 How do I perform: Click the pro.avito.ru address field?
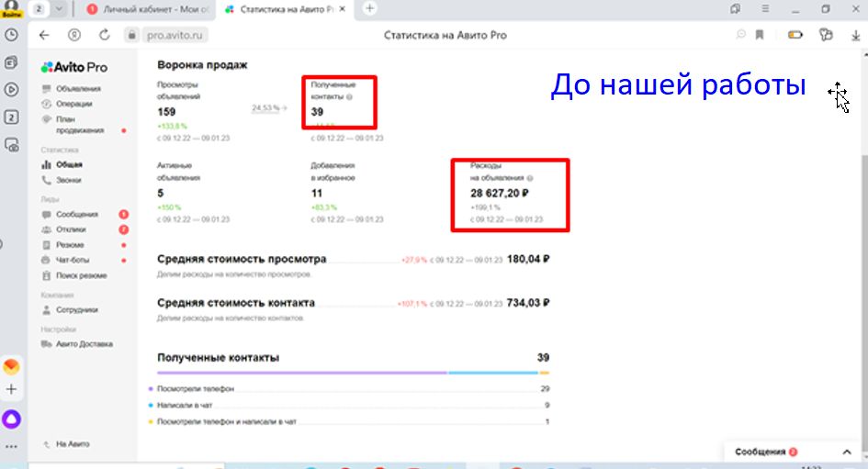(175, 35)
